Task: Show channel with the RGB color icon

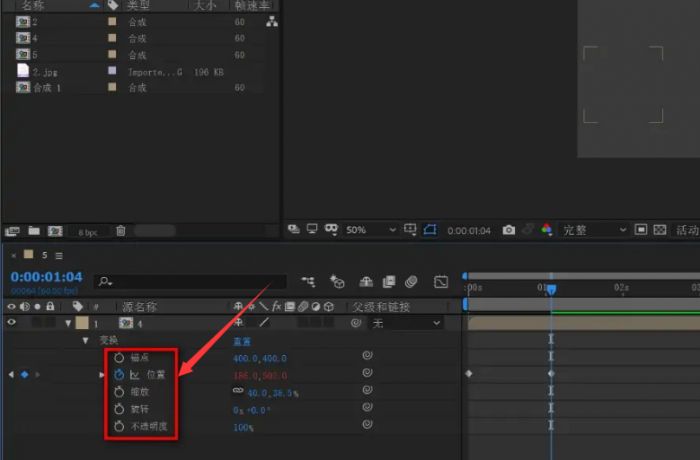Action: (x=546, y=230)
